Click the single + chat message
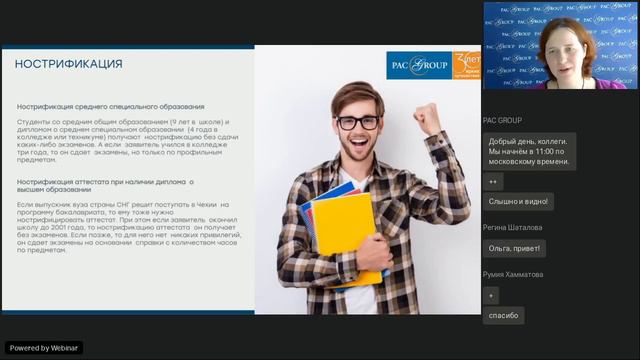 491,296
